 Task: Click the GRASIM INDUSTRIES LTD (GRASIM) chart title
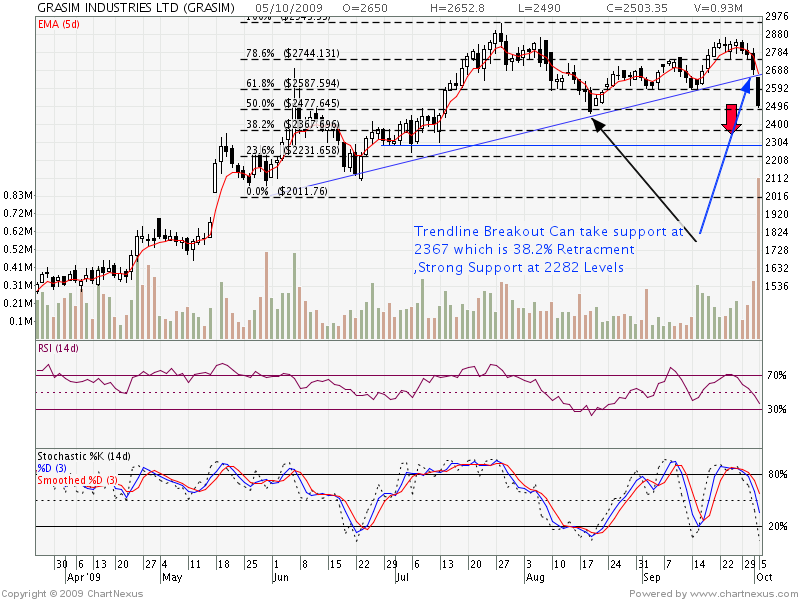136,8
